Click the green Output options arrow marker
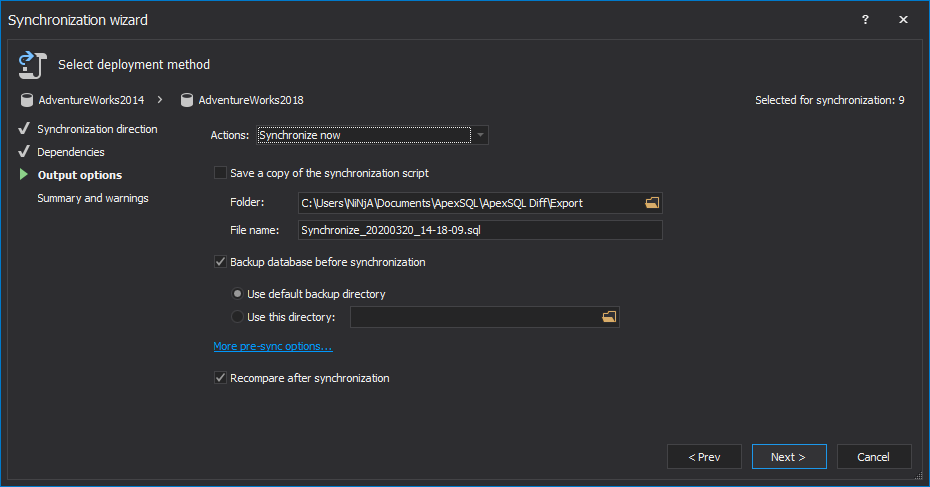Image resolution: width=930 pixels, height=487 pixels. 24,175
